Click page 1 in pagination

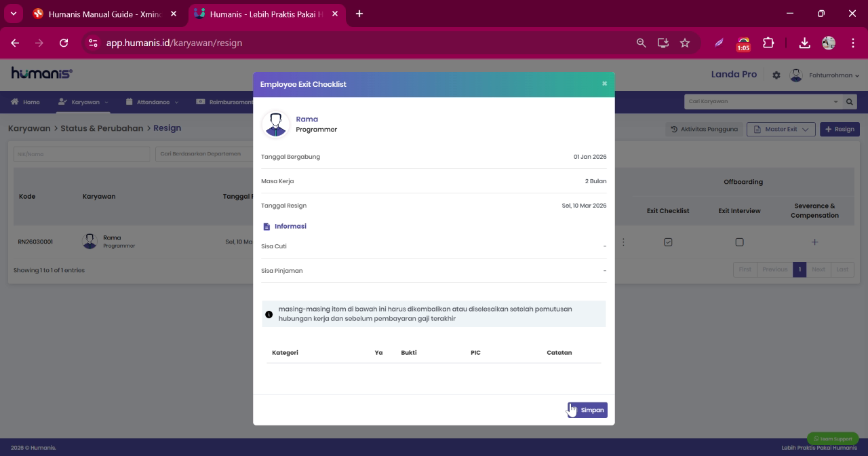800,269
